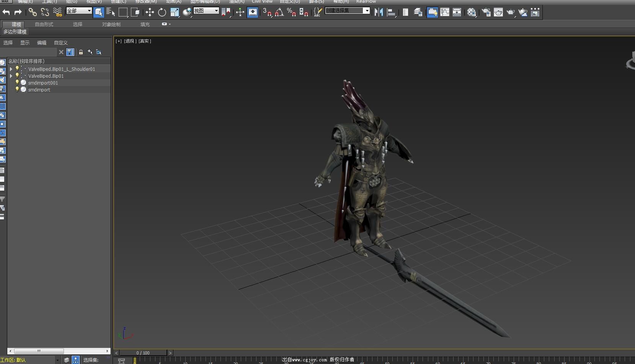Click the Align tool icon
Screen dimensions: 635x364
coord(391,12)
